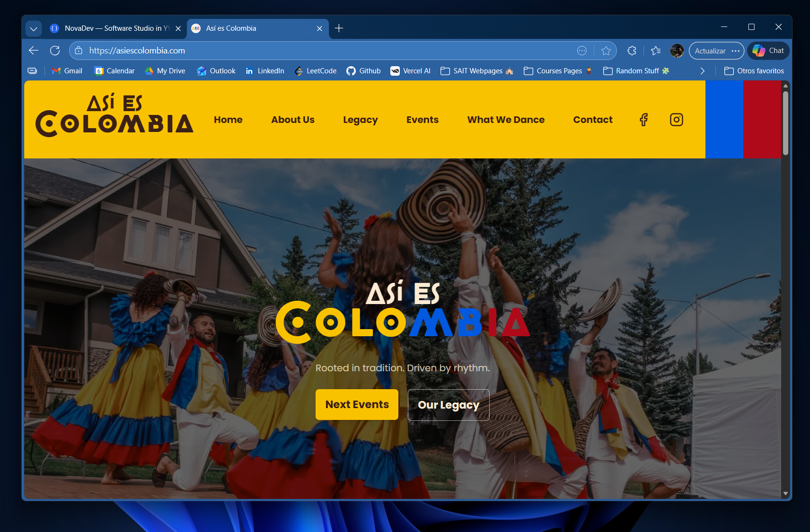Click the Our Legacy button
This screenshot has width=810, height=532.
(448, 404)
